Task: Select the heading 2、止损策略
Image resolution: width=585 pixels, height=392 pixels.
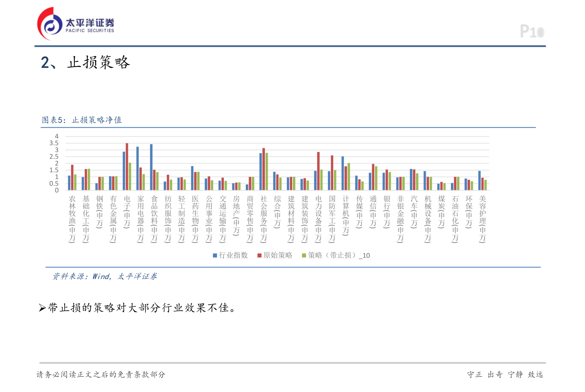Action: (85, 63)
